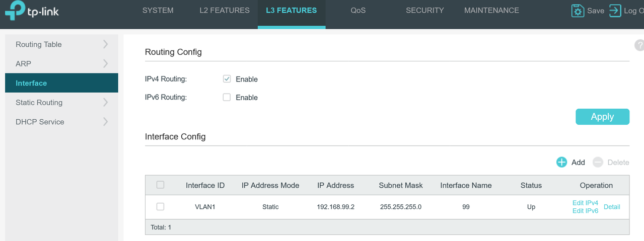The height and width of the screenshot is (241, 644).
Task: Click the Static mode cell
Action: [270, 207]
